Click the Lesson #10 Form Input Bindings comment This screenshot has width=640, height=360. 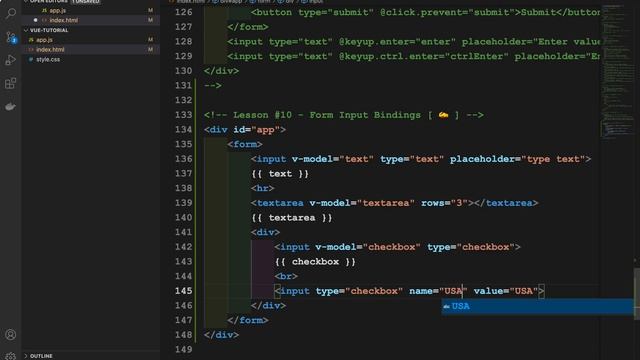344,115
